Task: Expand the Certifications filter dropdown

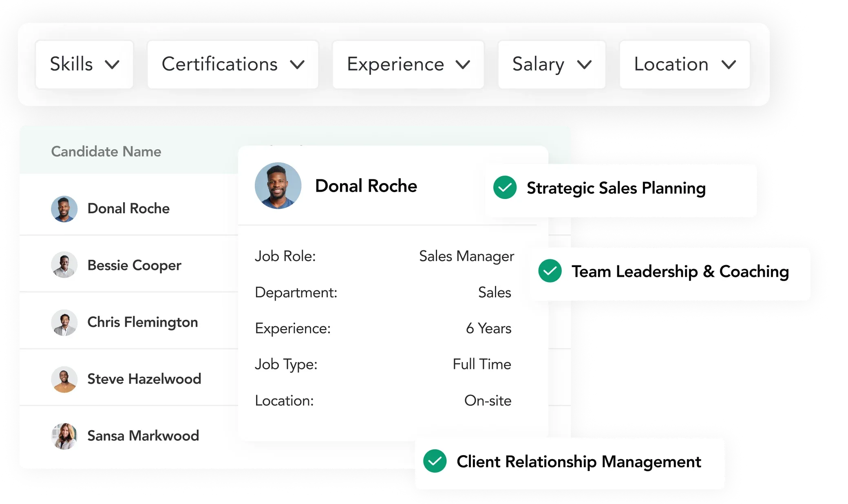Action: coord(233,64)
